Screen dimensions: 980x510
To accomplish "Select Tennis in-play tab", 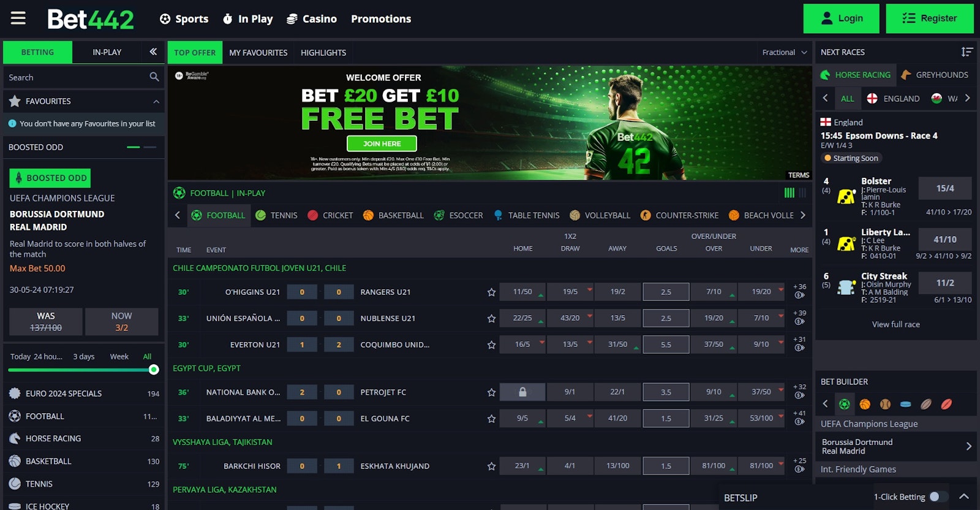I will (x=276, y=215).
